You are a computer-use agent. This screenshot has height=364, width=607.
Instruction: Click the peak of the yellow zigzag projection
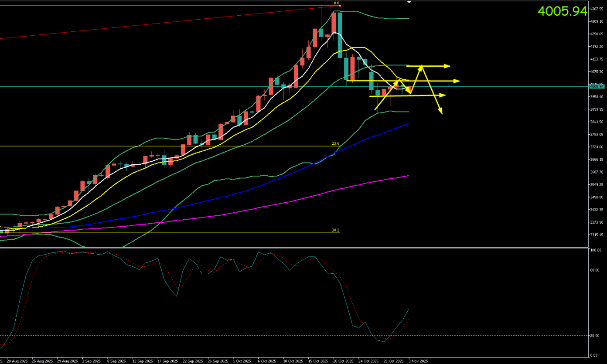[x=421, y=66]
